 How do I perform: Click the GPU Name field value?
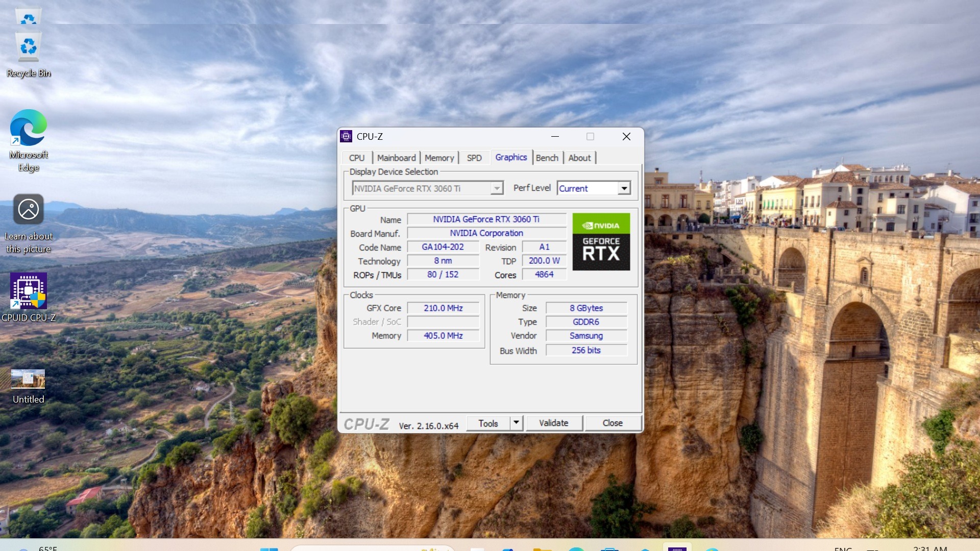tap(486, 219)
